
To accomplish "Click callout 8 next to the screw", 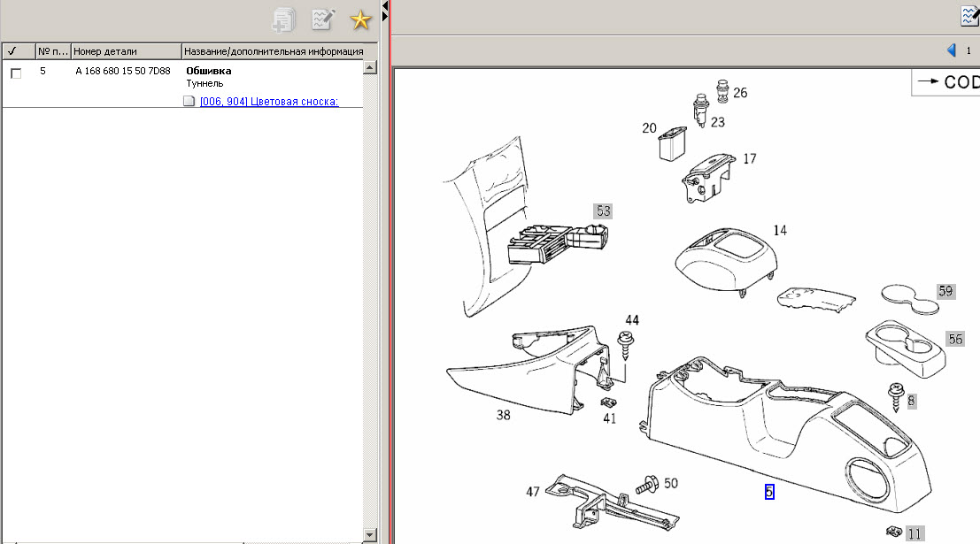I will coord(911,401).
